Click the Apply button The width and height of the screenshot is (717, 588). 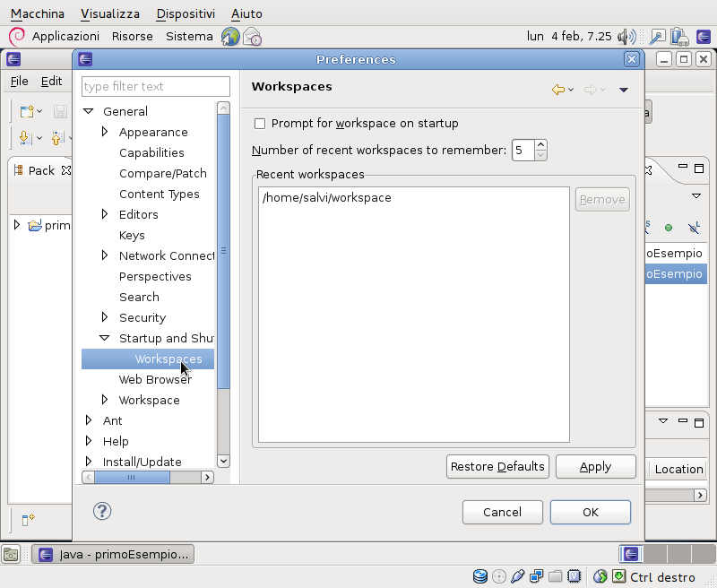click(595, 467)
